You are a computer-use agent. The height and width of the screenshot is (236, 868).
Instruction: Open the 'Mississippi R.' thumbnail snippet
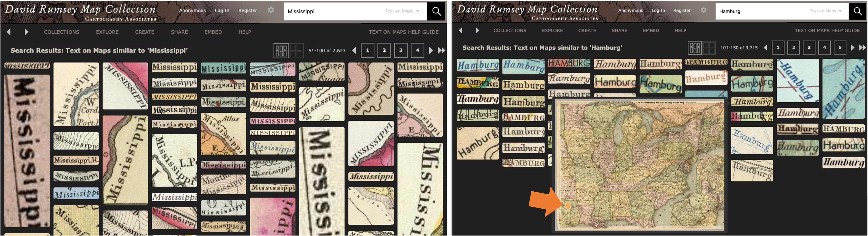point(76,160)
